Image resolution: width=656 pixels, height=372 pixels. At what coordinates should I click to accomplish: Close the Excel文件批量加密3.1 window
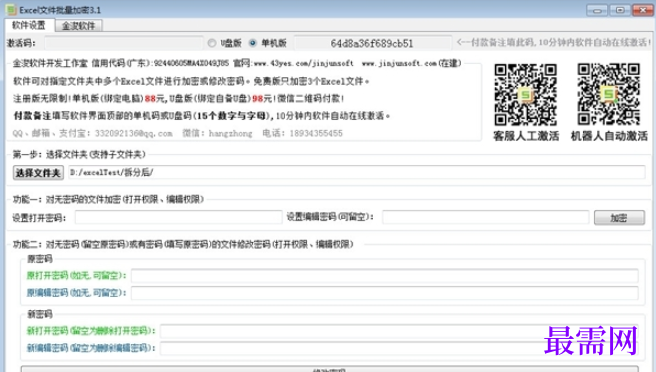click(643, 10)
